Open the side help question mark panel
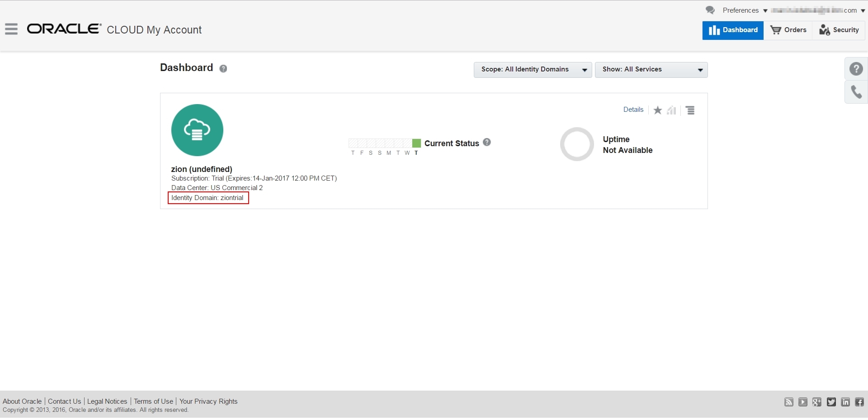Image resolution: width=868 pixels, height=420 pixels. [x=856, y=69]
